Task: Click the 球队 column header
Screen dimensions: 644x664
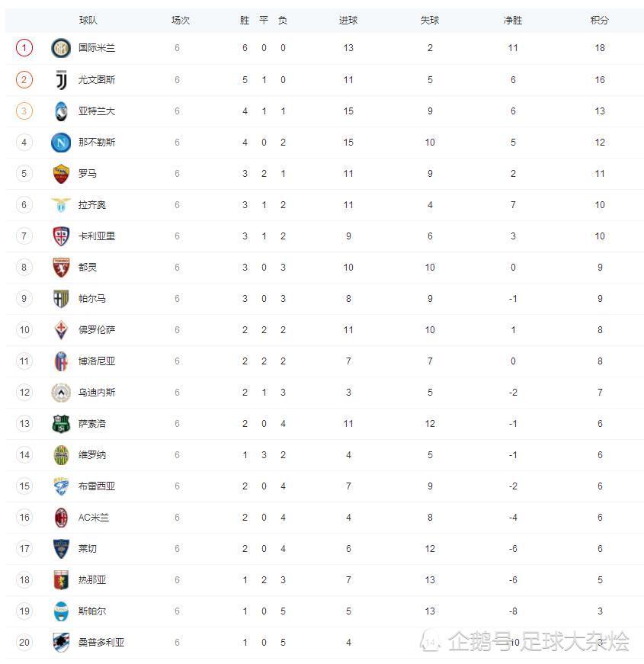Action: pyautogui.click(x=88, y=20)
